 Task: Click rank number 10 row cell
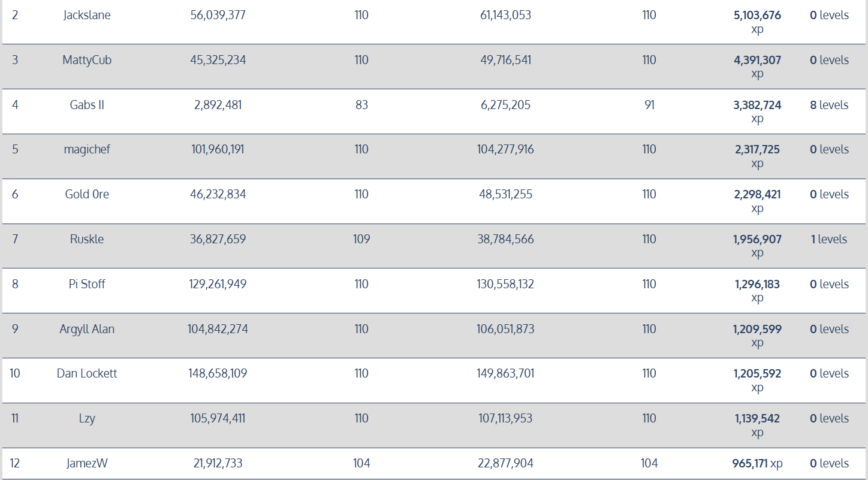(15, 373)
